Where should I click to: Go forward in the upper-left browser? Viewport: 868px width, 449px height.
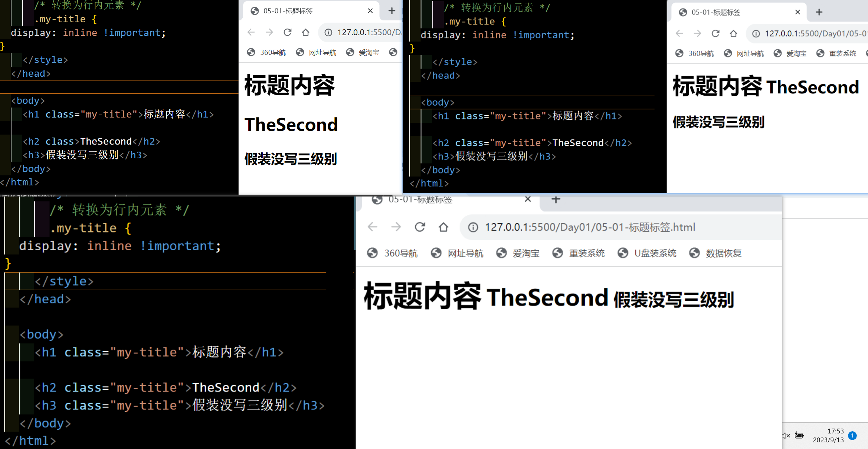point(269,33)
